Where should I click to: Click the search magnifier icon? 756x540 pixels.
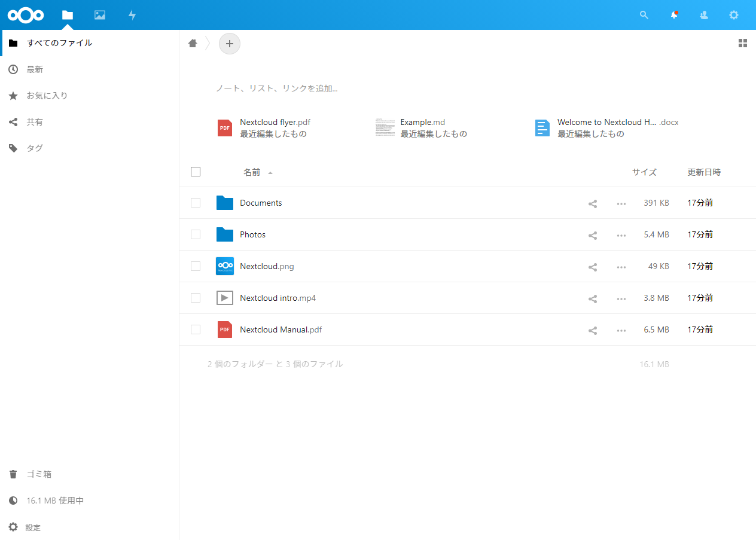[x=644, y=15]
